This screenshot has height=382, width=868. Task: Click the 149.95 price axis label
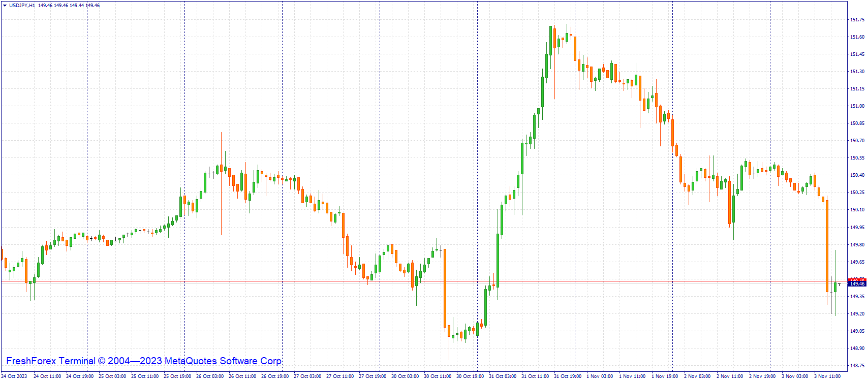point(857,228)
